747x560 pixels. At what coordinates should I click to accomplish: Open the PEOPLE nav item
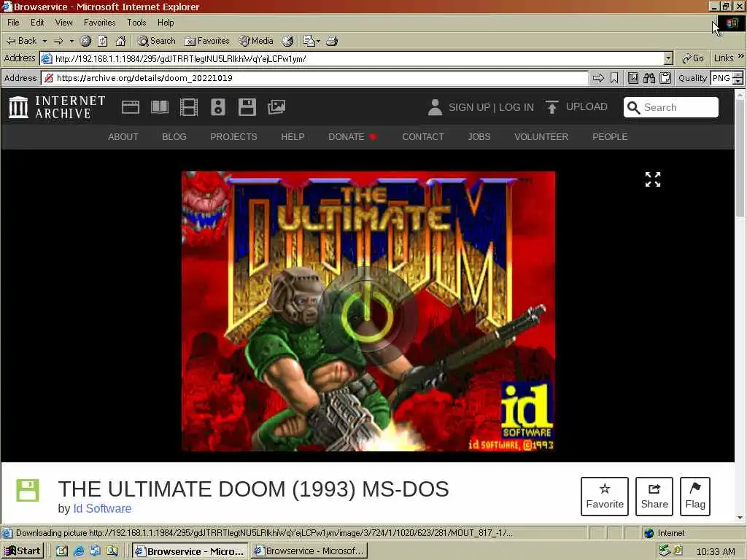click(x=610, y=136)
